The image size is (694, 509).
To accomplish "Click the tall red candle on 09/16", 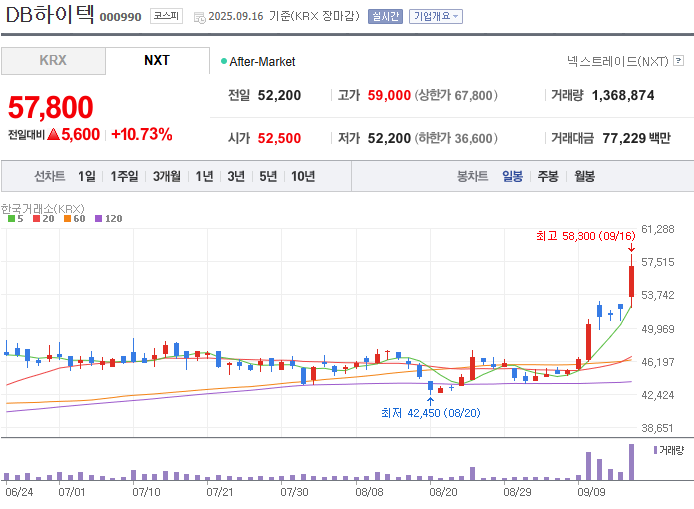I will (x=632, y=281).
